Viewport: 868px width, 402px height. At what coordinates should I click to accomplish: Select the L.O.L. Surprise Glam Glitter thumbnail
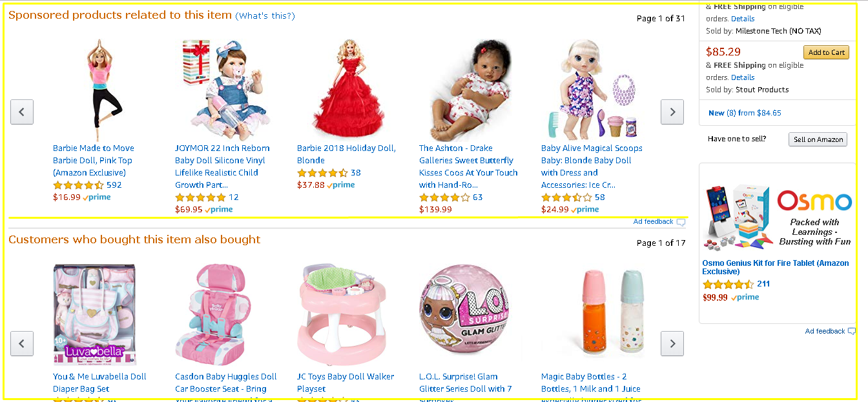[466, 314]
